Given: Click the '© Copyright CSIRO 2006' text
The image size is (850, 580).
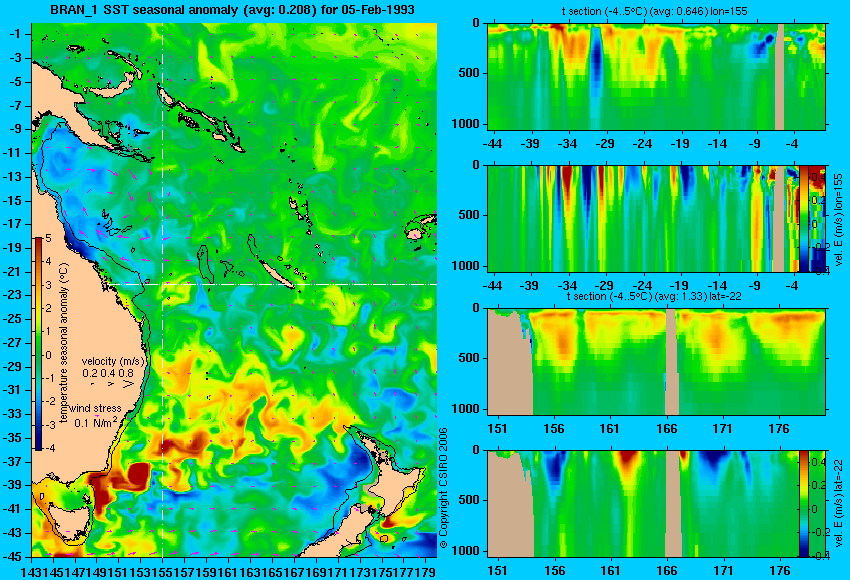Looking at the screenshot, I should pyautogui.click(x=443, y=487).
